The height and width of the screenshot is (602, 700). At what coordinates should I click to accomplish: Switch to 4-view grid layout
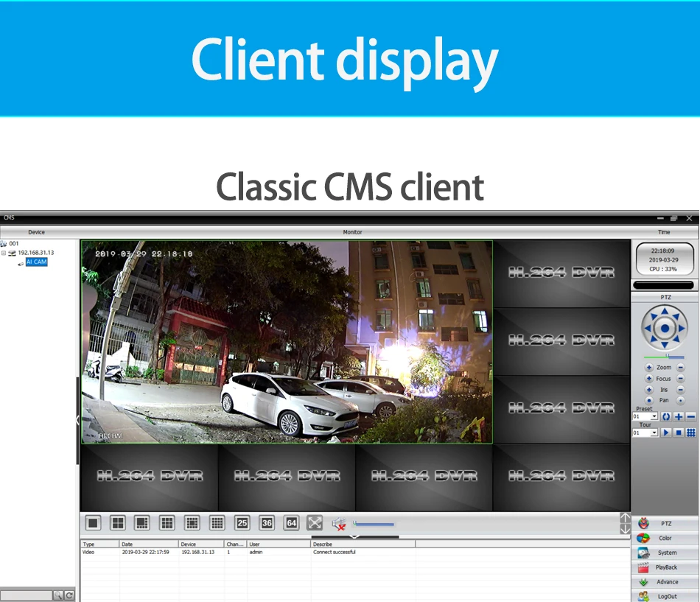pos(118,522)
